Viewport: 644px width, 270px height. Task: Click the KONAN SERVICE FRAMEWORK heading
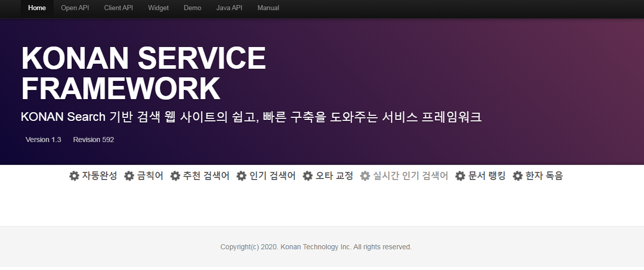143,73
